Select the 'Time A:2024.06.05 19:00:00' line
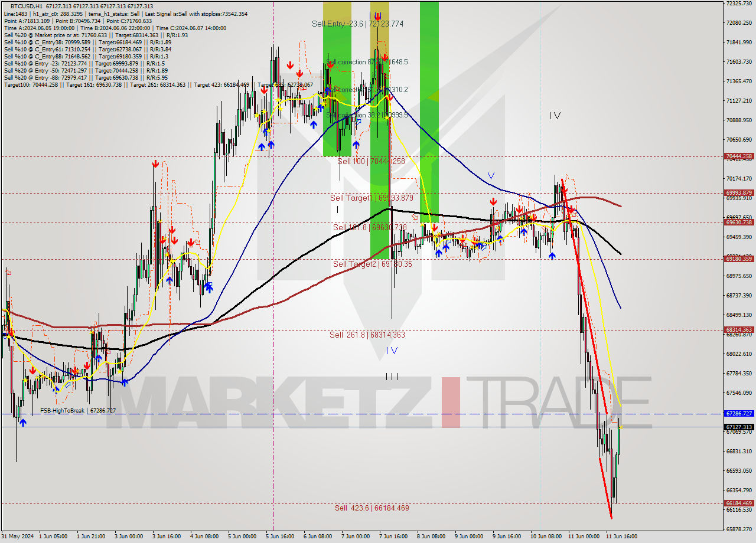This screenshot has width=756, height=543. [x=115, y=28]
